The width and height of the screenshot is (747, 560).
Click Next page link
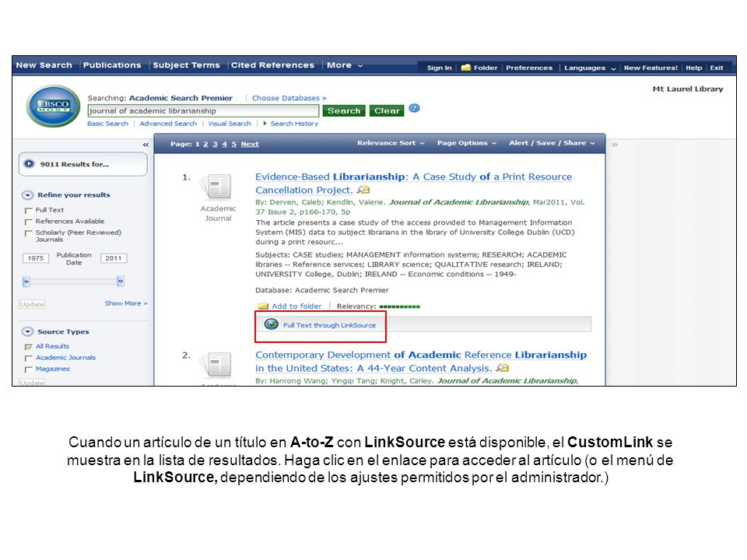tap(250, 145)
